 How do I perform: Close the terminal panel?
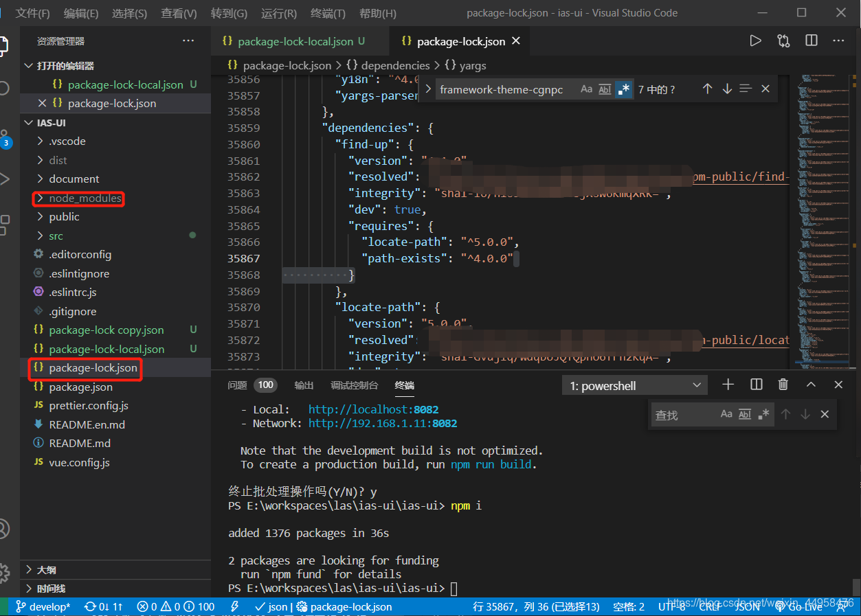coord(838,385)
